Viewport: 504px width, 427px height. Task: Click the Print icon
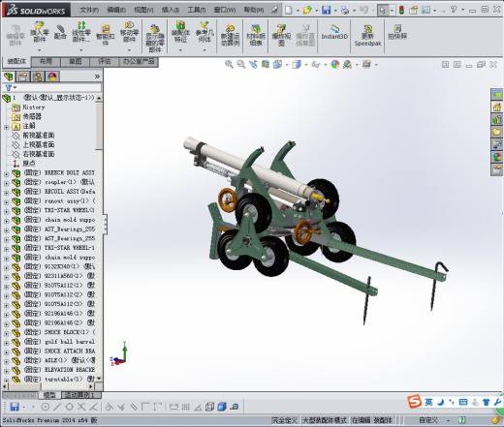345,11
